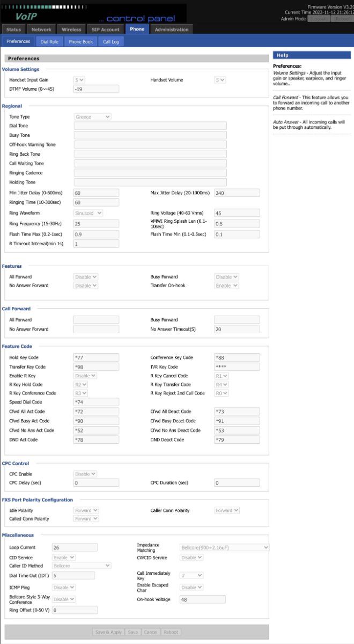The height and width of the screenshot is (644, 354).
Task: Click the Speed Dial Code input field
Action: [96, 402]
